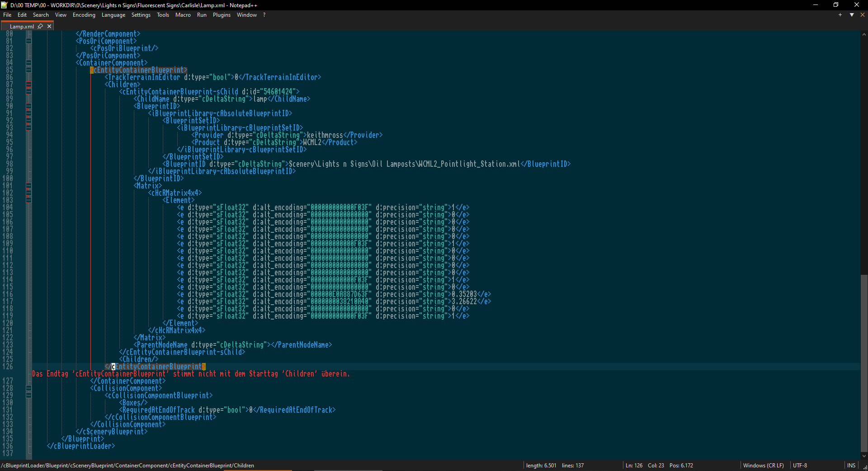Collapse ContainerComponent fold at line 84
The height and width of the screenshot is (471, 868).
[29, 63]
